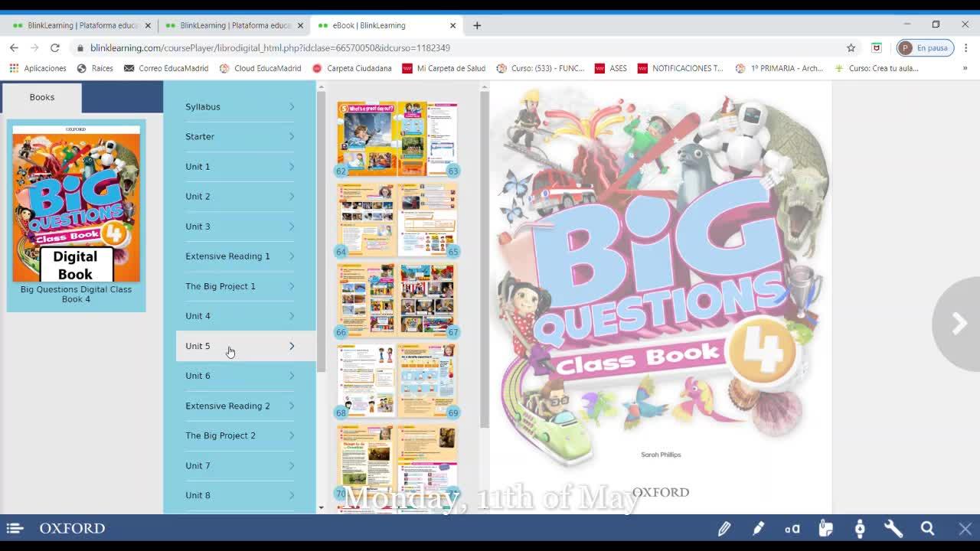The image size is (980, 551).
Task: Open the 1º PRIMARIA bookmark
Action: [779, 68]
